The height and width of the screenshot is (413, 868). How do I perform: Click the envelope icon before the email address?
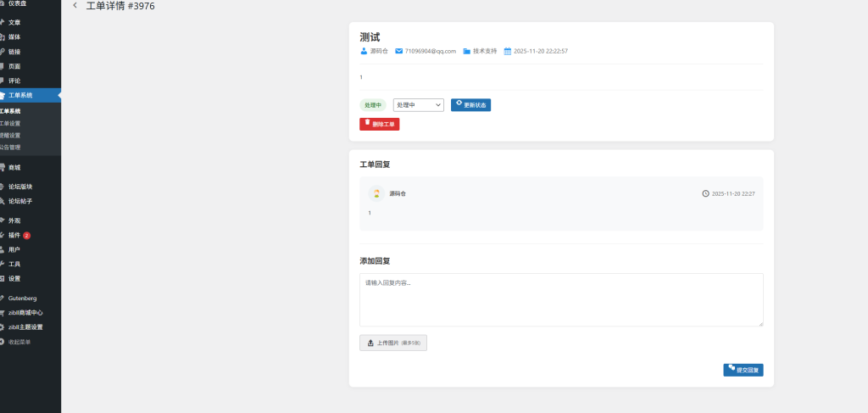[398, 51]
